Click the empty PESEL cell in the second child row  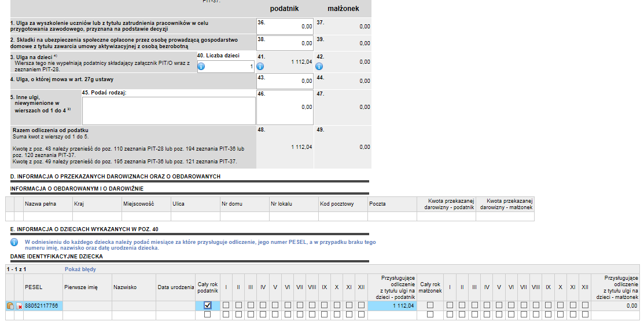[43, 315]
